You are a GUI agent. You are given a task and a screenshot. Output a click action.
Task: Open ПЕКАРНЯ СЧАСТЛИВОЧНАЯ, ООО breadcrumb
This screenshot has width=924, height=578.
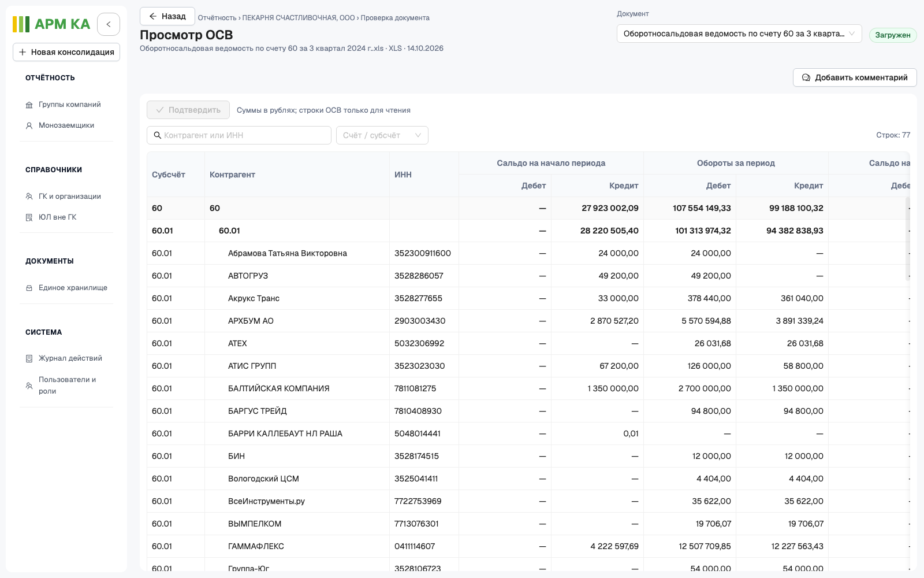299,18
